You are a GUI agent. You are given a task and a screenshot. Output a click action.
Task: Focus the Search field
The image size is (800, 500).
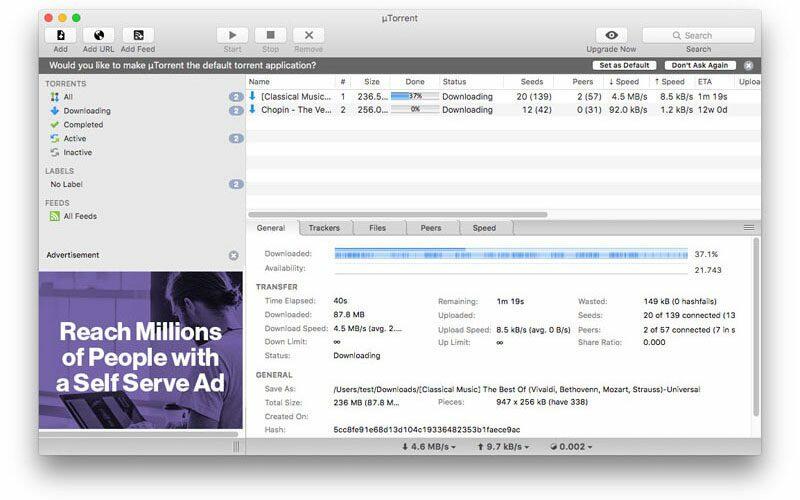698,35
